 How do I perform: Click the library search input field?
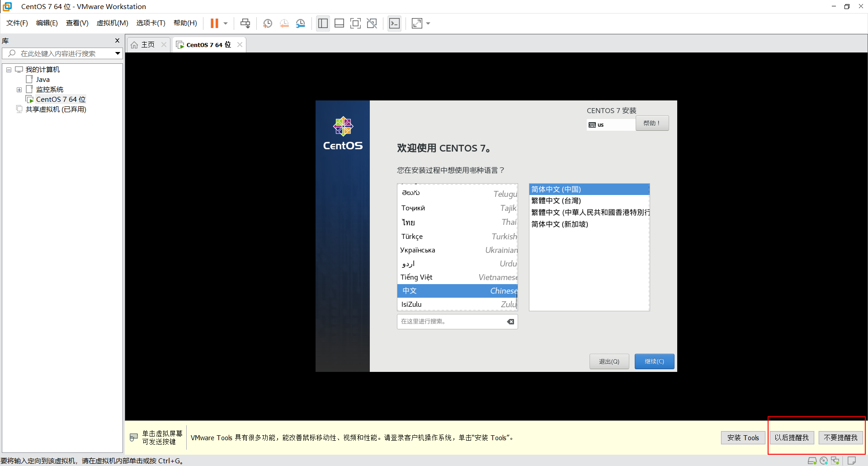point(62,53)
